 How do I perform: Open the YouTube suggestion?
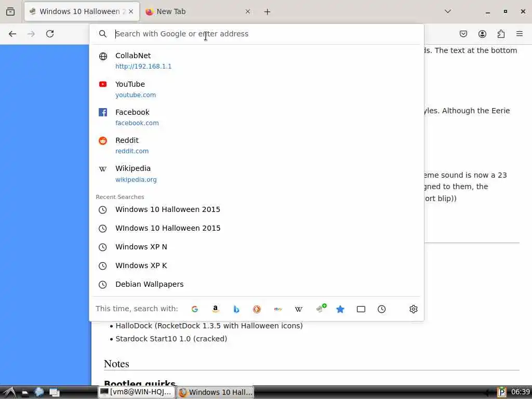pos(257,89)
